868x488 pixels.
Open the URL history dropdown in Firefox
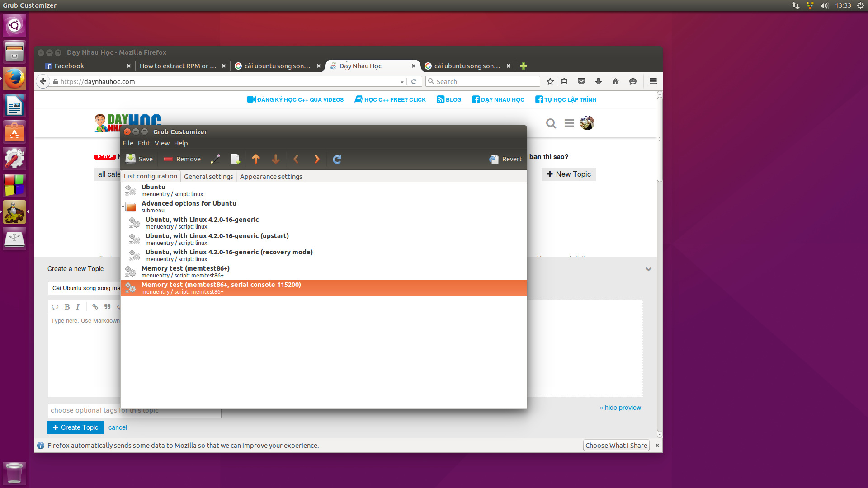pos(402,82)
